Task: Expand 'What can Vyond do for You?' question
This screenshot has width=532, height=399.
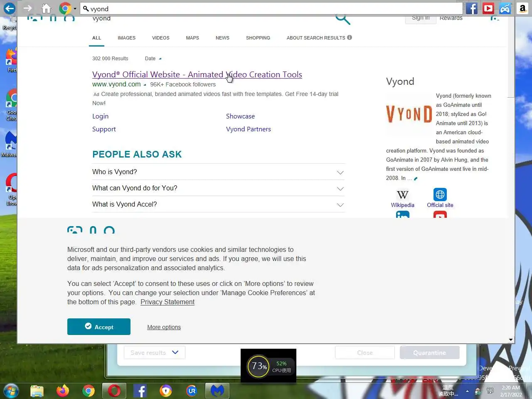Action: click(x=218, y=188)
